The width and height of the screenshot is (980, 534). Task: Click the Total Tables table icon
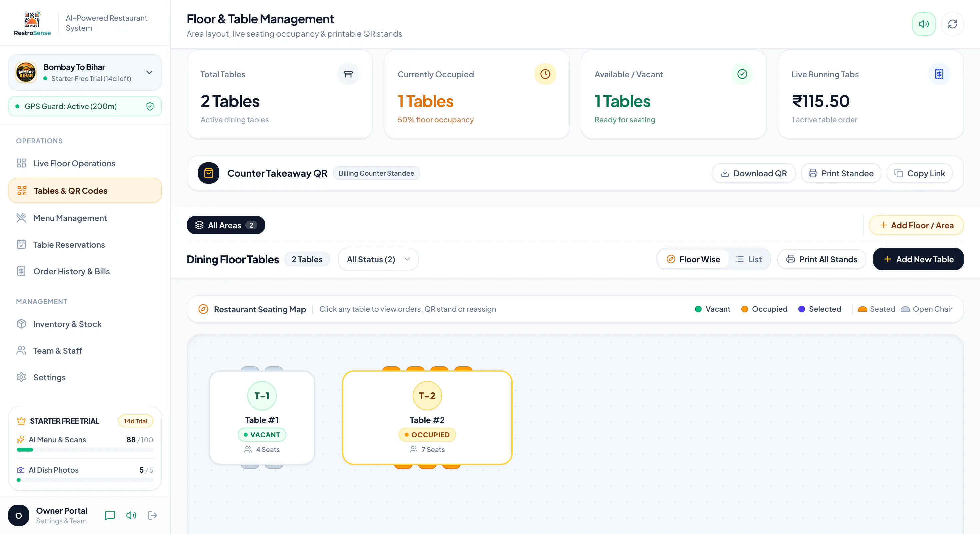(x=348, y=74)
